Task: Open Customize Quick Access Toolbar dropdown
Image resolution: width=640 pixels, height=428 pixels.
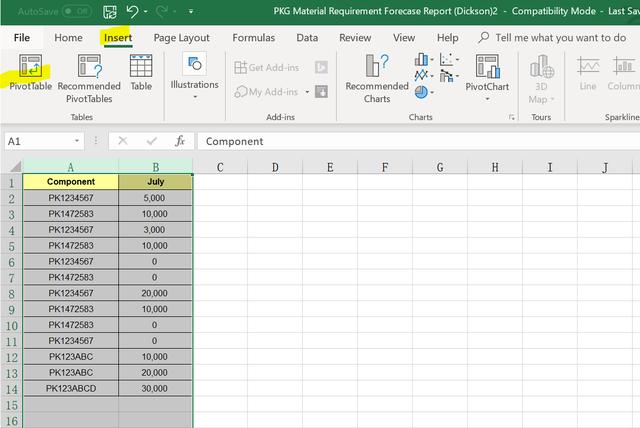Action: click(191, 11)
